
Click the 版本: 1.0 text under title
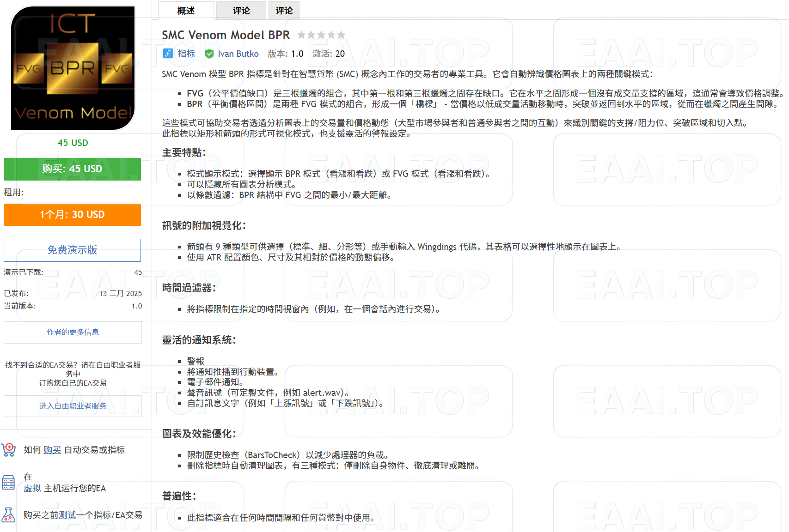(x=285, y=54)
